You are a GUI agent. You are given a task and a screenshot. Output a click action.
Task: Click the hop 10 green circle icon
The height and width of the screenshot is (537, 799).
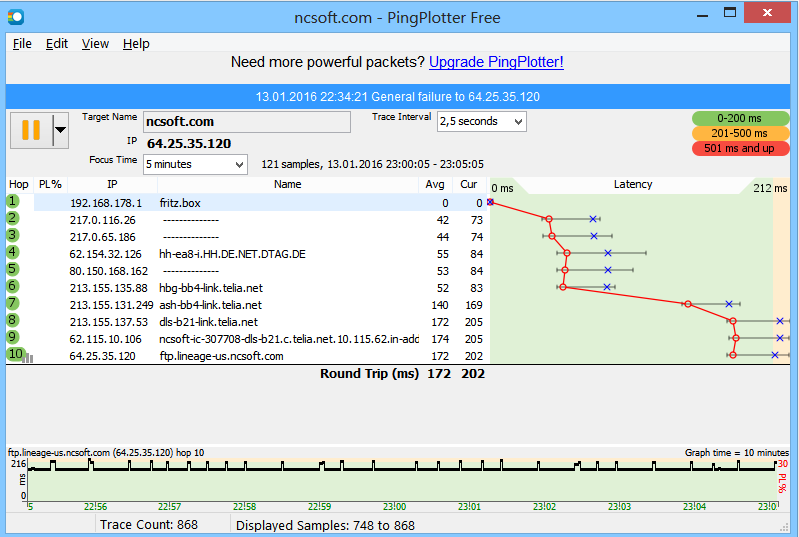13,355
